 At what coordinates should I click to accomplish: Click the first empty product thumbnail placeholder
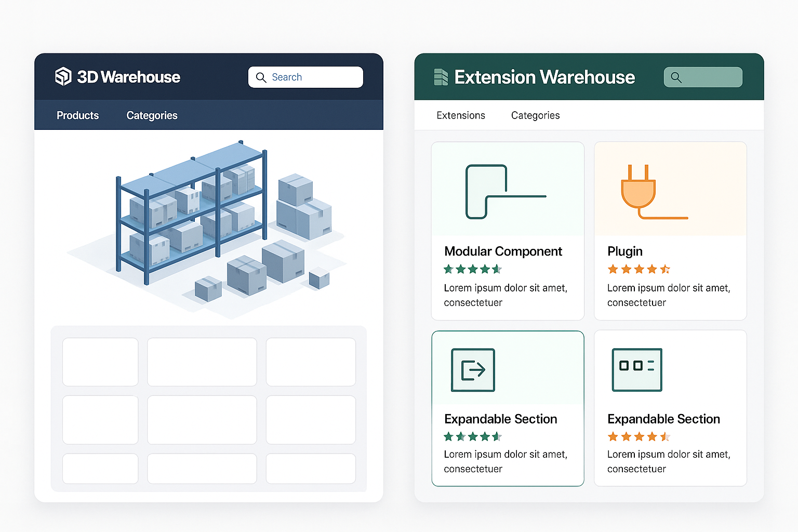click(100, 362)
